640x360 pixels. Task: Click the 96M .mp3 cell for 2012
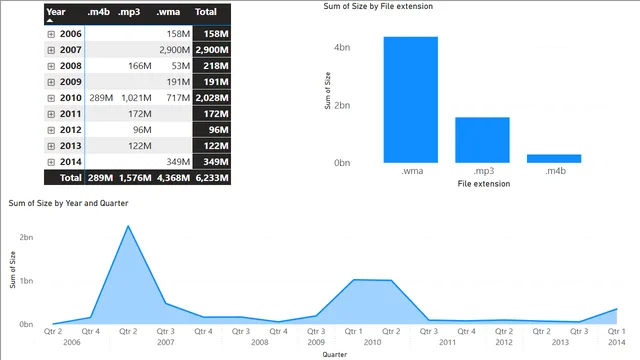click(x=142, y=130)
